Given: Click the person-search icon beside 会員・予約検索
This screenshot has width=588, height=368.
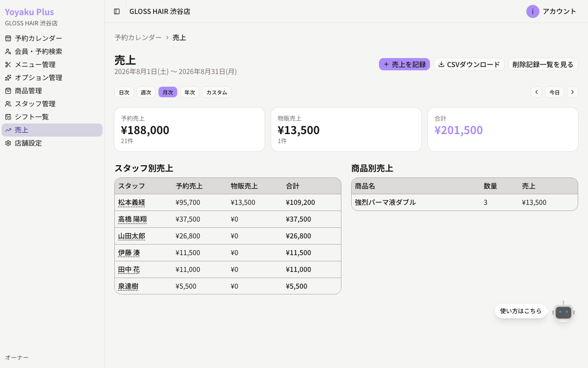Looking at the screenshot, I should 8,52.
